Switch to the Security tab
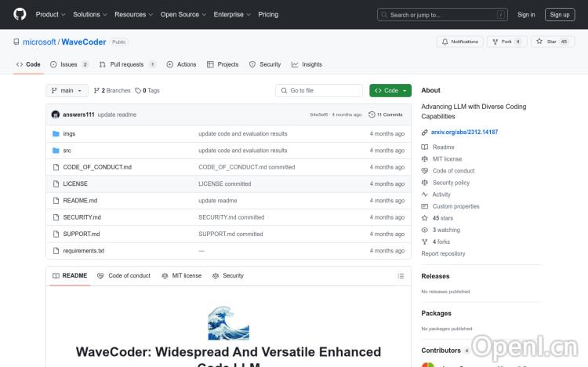The height and width of the screenshot is (367, 588). 265,64
